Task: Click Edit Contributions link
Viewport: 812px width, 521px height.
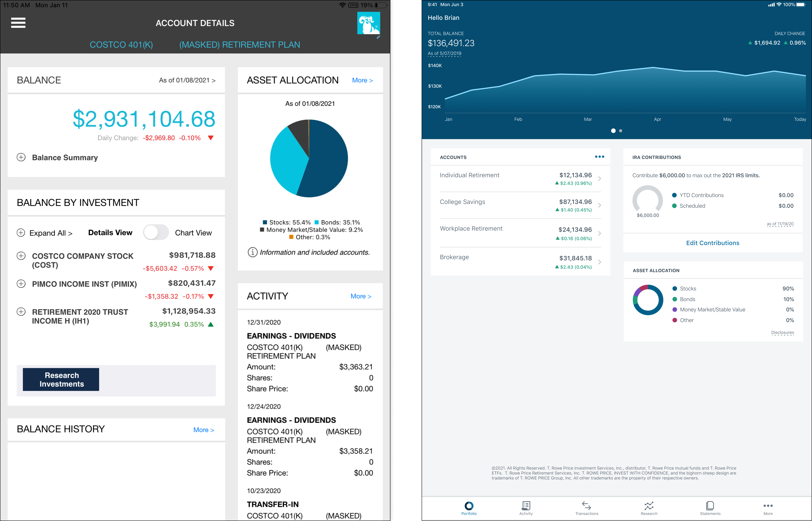Action: pos(713,243)
